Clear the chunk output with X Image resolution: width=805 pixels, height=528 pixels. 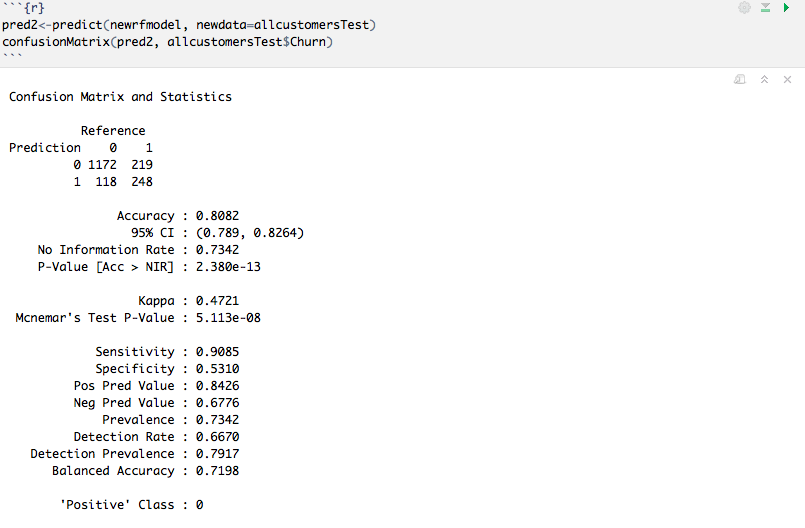[x=788, y=79]
